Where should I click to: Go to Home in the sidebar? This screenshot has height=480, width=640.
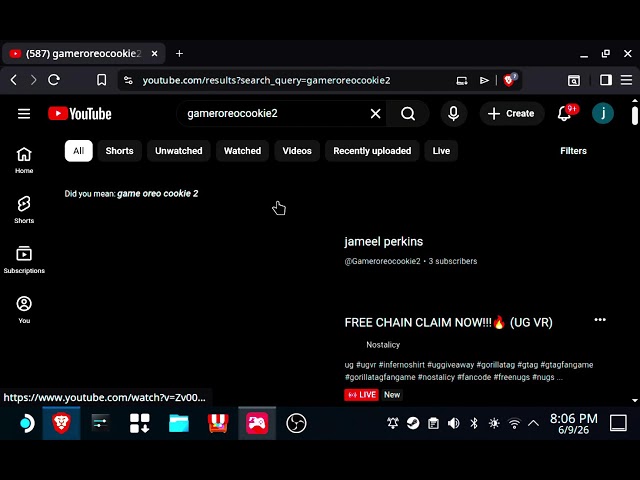(x=24, y=160)
